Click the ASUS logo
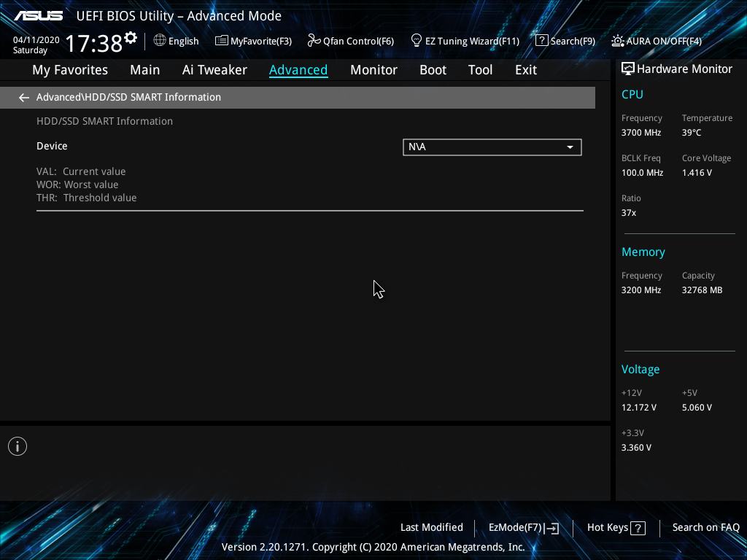 (x=38, y=16)
